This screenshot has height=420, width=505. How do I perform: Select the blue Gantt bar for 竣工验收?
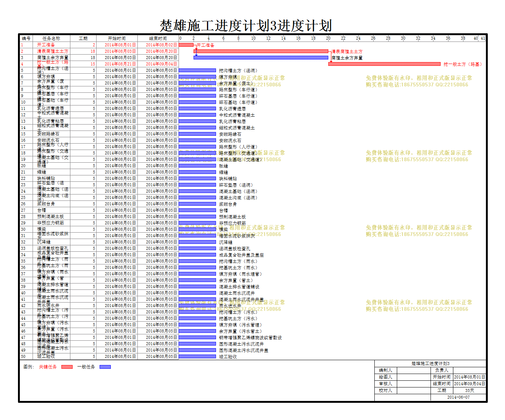[x=197, y=356]
